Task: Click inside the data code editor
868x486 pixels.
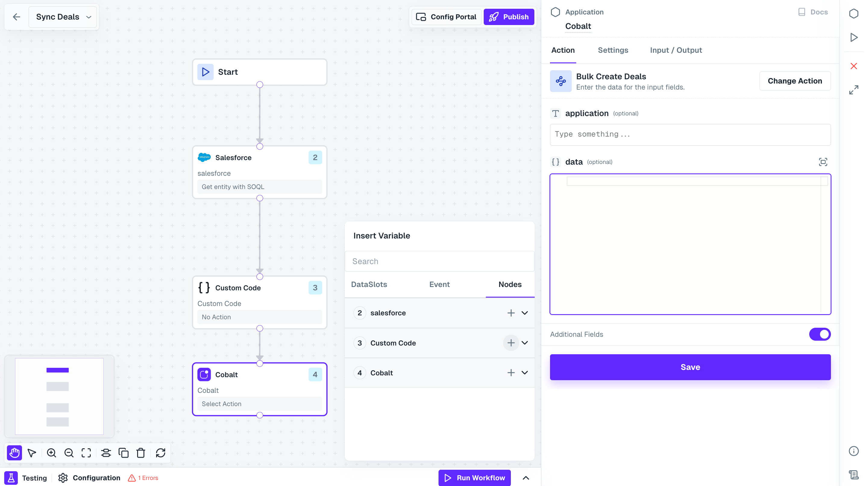Action: [690, 244]
